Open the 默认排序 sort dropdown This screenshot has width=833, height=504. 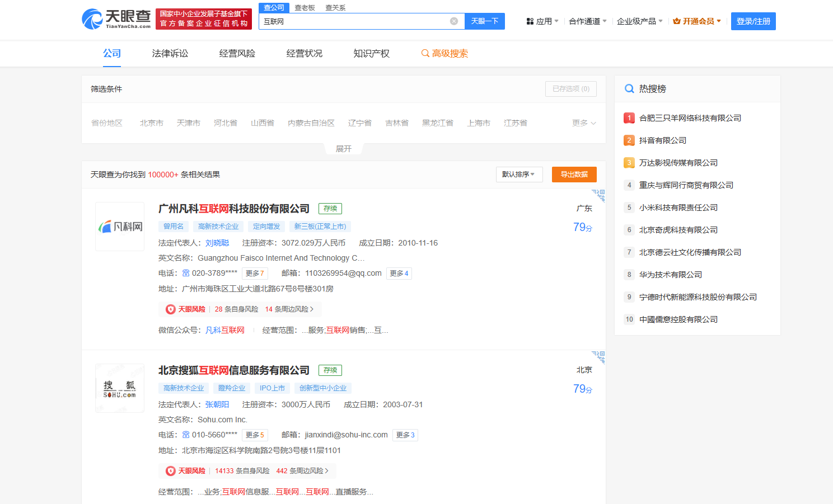click(x=519, y=175)
